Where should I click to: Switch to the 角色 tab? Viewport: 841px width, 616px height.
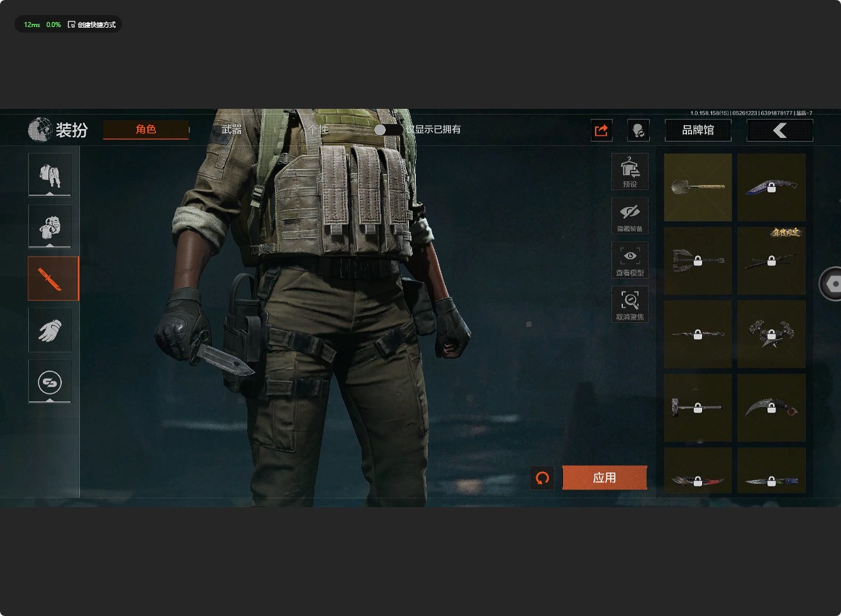(x=146, y=130)
